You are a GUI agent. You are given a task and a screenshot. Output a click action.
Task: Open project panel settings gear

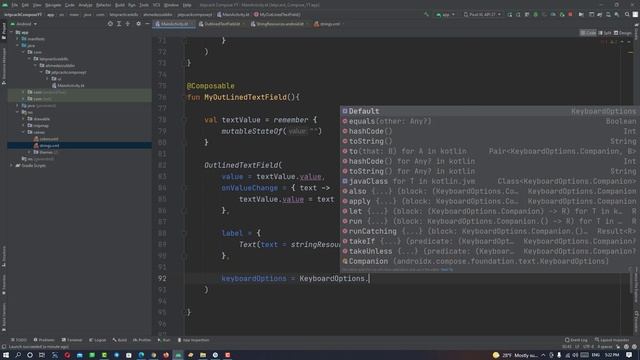click(x=138, y=24)
